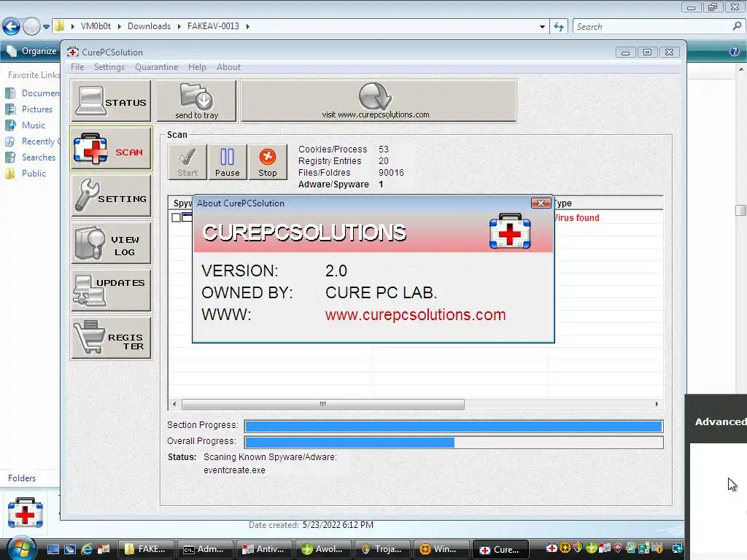Expand Downloads breadcrumb arrow
The image size is (747, 560).
pos(179,26)
